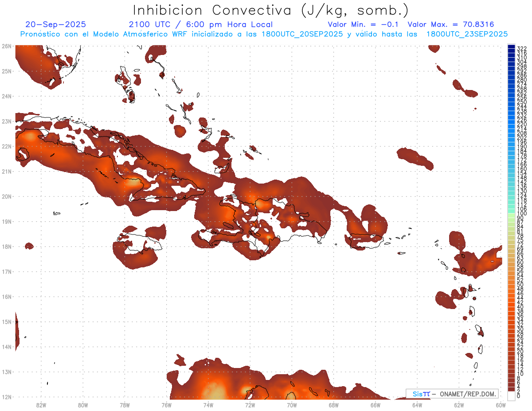This screenshot has width=532, height=411.
Task: Select the "12N" latitude label
Action: [x=7, y=397]
